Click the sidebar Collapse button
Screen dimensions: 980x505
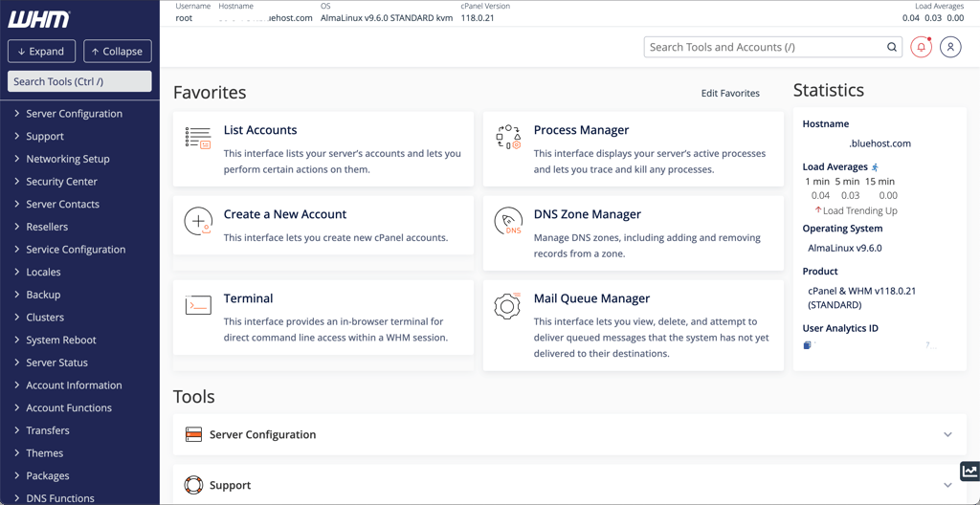[118, 52]
